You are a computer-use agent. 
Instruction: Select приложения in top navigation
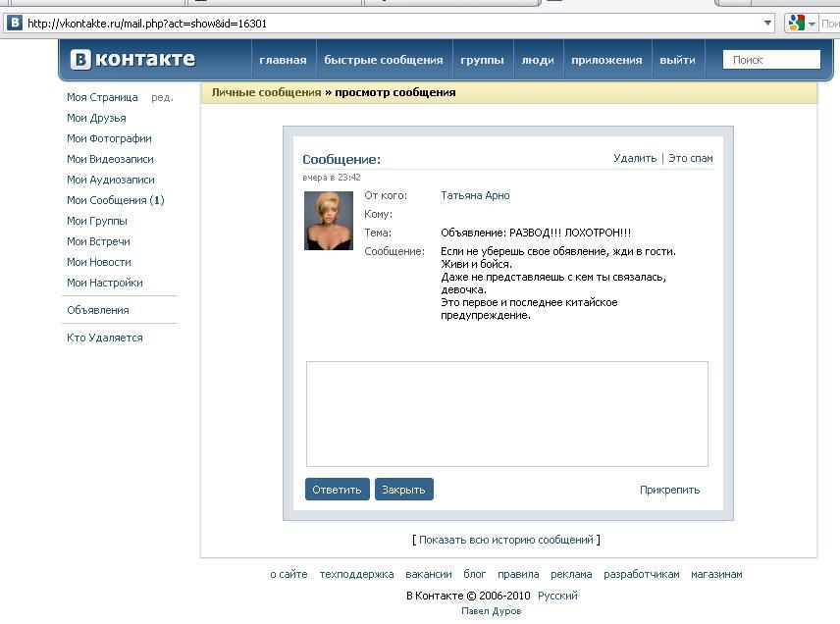(x=606, y=60)
